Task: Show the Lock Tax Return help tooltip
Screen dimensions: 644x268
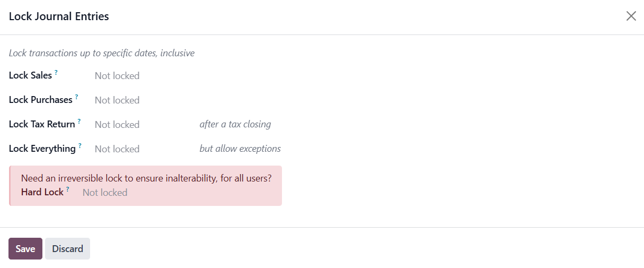Action: pyautogui.click(x=79, y=122)
